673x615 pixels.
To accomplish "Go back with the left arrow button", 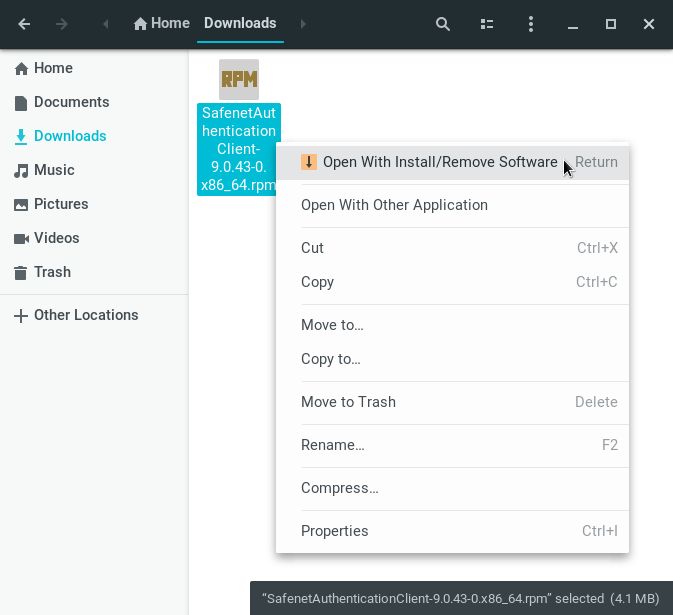I will [x=24, y=24].
